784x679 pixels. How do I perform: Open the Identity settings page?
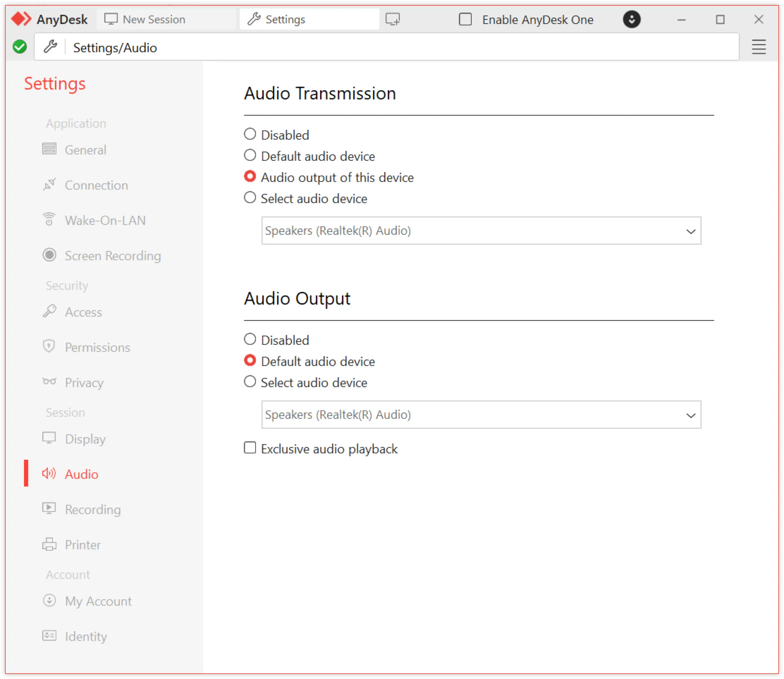tap(86, 636)
